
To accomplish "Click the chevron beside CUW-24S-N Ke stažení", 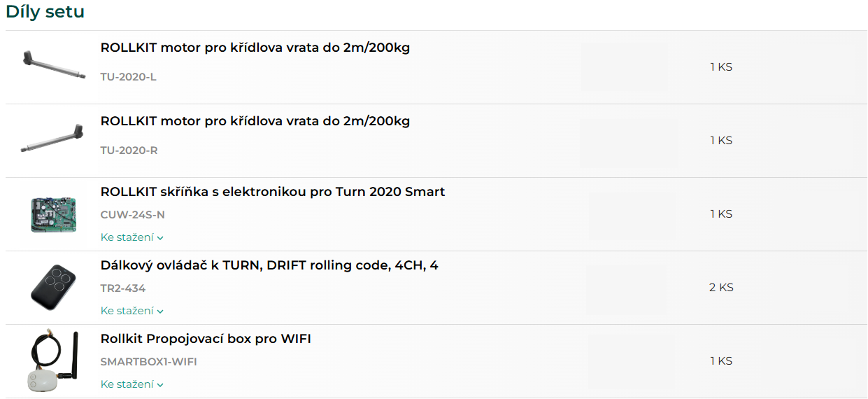I will [x=160, y=238].
